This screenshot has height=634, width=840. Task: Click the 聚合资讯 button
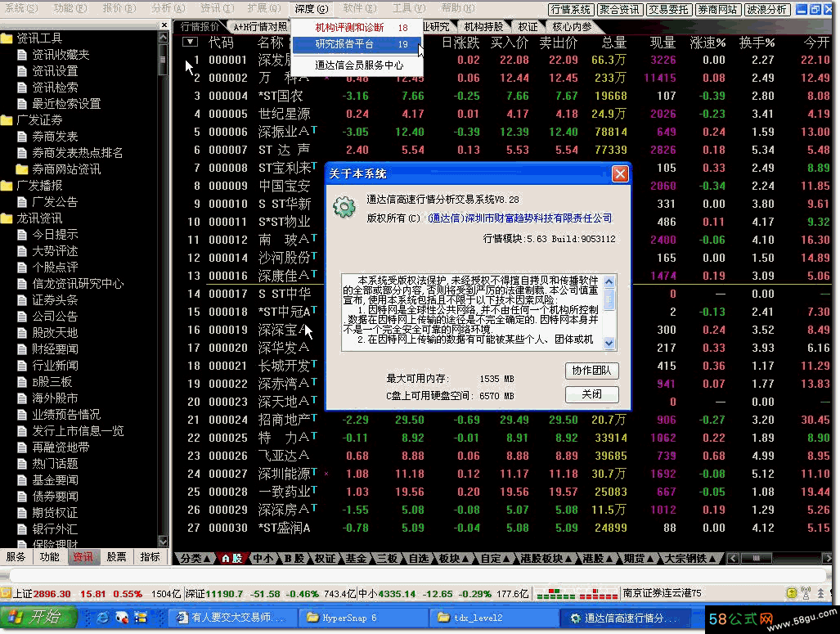[x=618, y=9]
